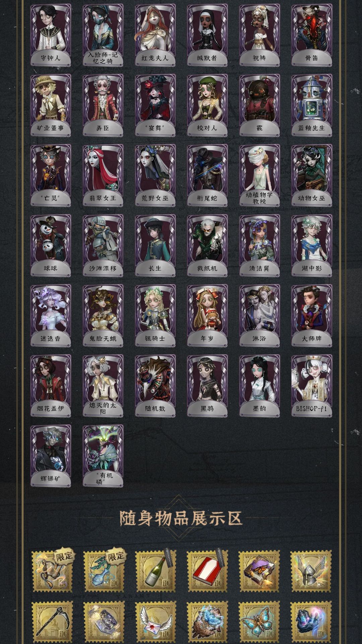Viewport: 362px width, 644px height.
Task: Open the 球球 snowman costume card
Action: click(51, 246)
